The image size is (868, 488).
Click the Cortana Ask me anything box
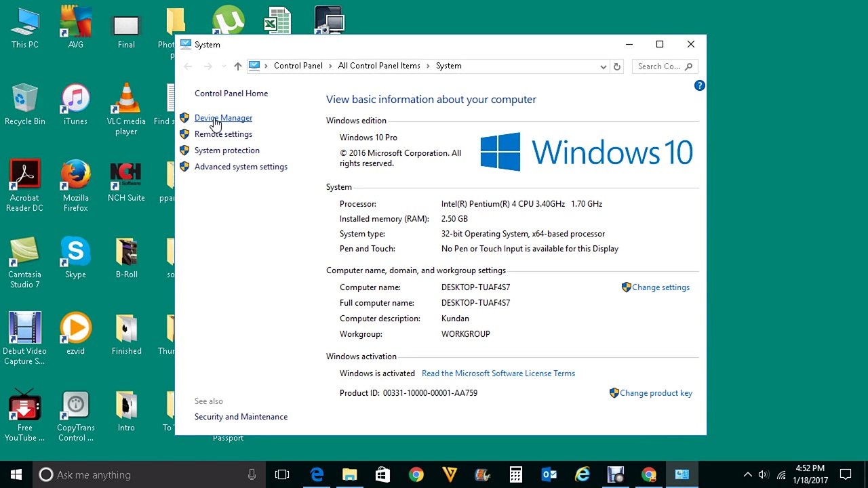click(x=148, y=474)
